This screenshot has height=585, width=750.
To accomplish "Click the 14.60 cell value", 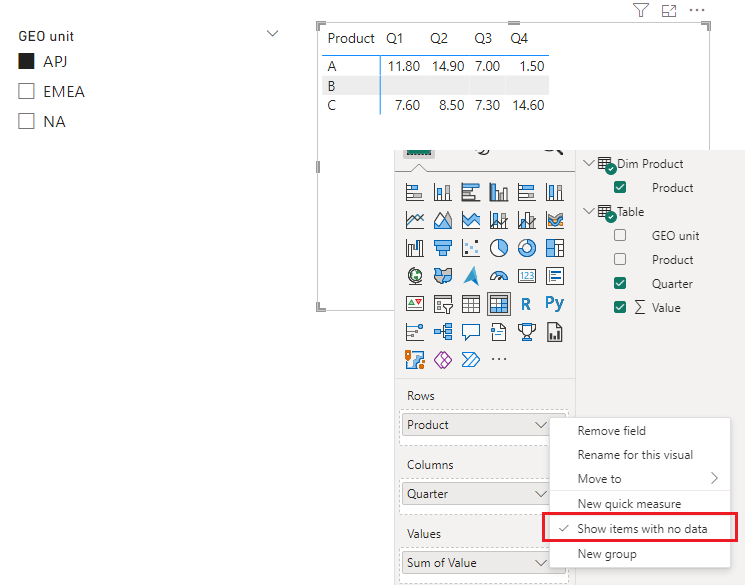I will tap(528, 105).
